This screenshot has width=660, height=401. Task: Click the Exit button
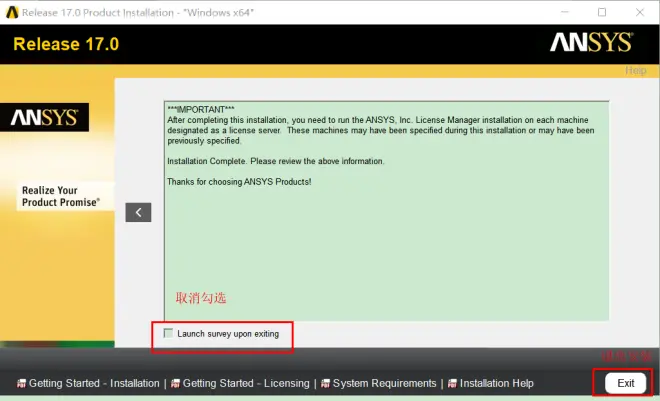(x=625, y=383)
